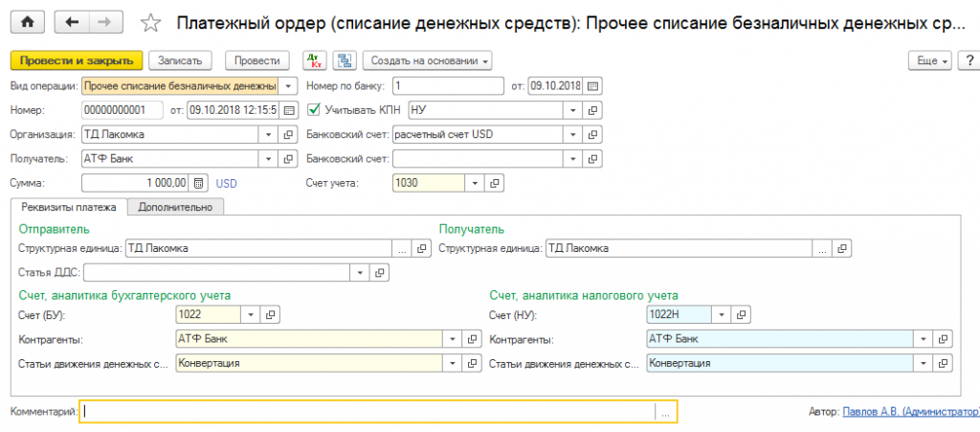Expand НУ Контрагенты АТФ Банк dropdown
The width and height of the screenshot is (980, 432).
(924, 339)
